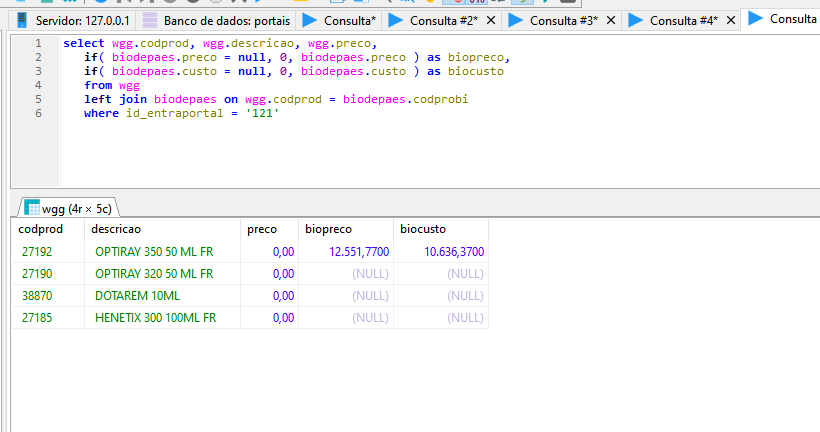Screen dimensions: 820x432
Task: Click the play icon on the Consulta #4 tab
Action: (635, 20)
